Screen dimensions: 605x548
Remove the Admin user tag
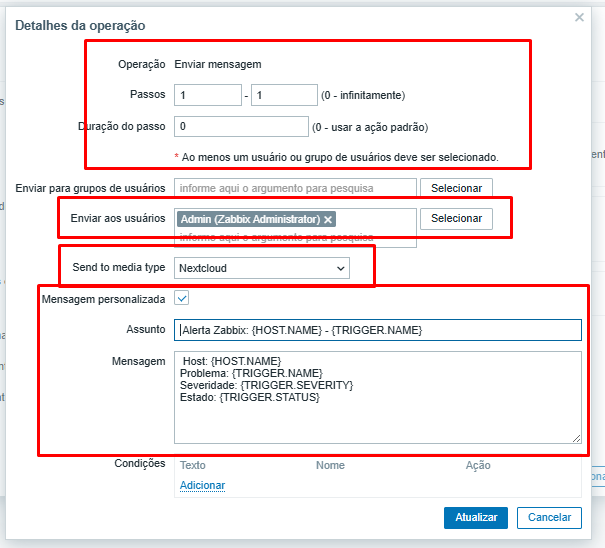click(x=328, y=219)
